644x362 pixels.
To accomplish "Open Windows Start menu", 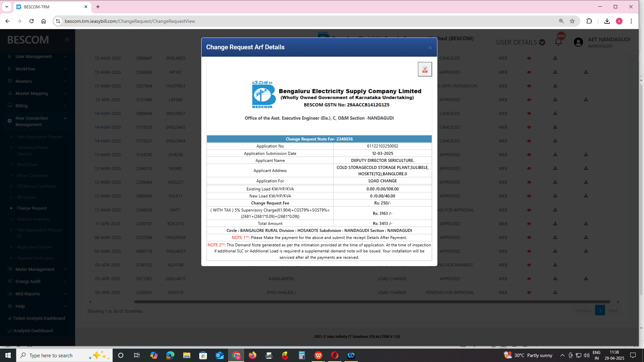I will point(8,355).
